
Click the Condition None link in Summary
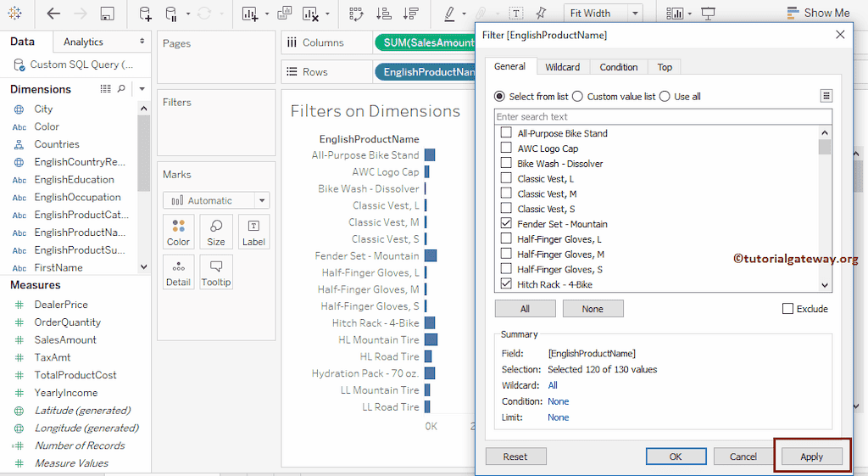558,401
